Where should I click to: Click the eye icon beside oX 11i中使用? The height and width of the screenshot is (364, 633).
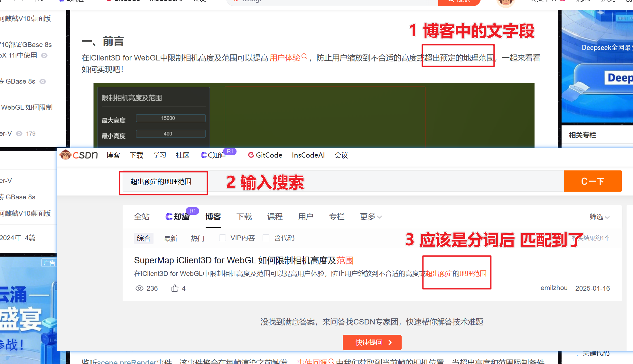click(44, 55)
